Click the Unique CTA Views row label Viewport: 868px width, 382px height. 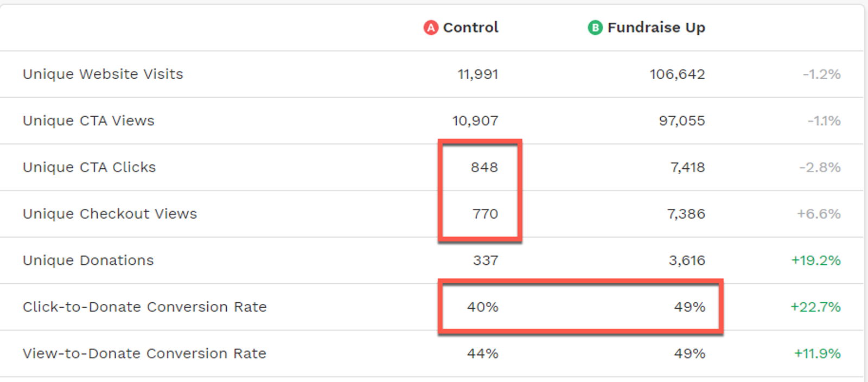point(88,121)
